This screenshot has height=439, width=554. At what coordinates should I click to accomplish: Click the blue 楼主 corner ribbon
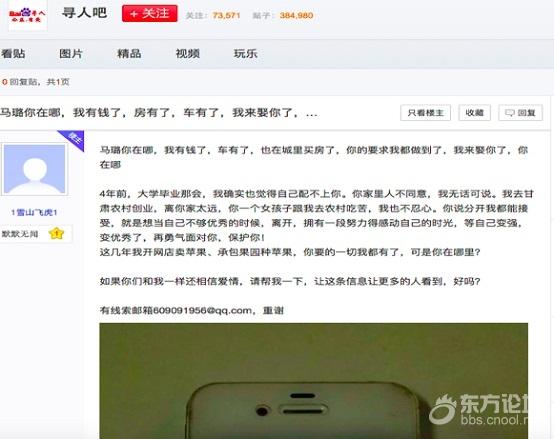click(x=73, y=138)
